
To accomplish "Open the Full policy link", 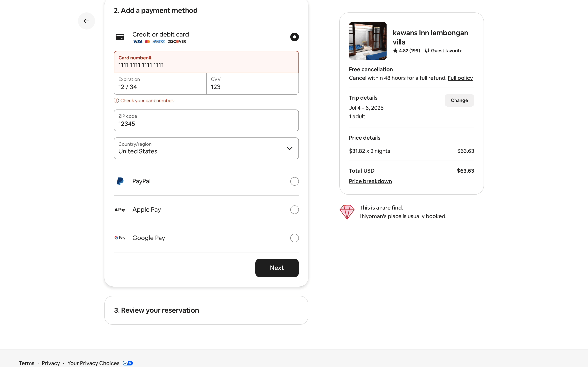I will point(460,78).
